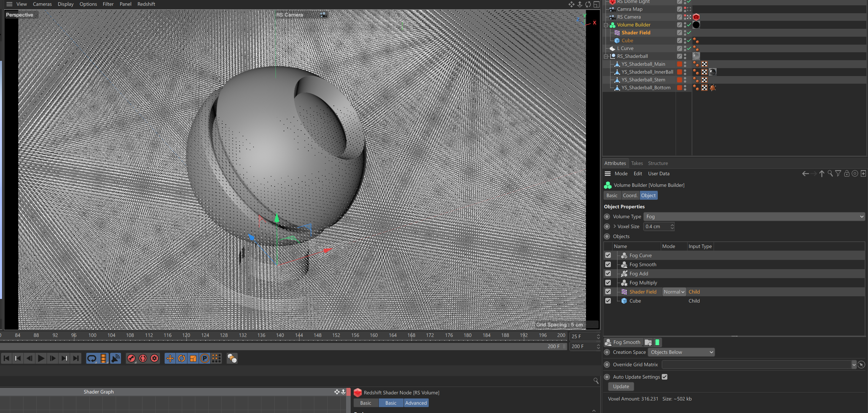
Task: Play the animation forwards
Action: [41, 358]
